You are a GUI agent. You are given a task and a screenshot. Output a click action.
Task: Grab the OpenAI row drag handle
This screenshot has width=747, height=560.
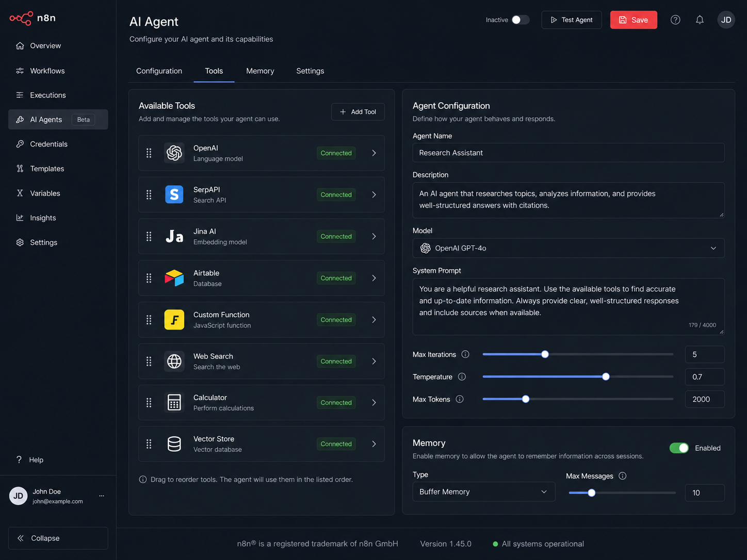point(149,153)
